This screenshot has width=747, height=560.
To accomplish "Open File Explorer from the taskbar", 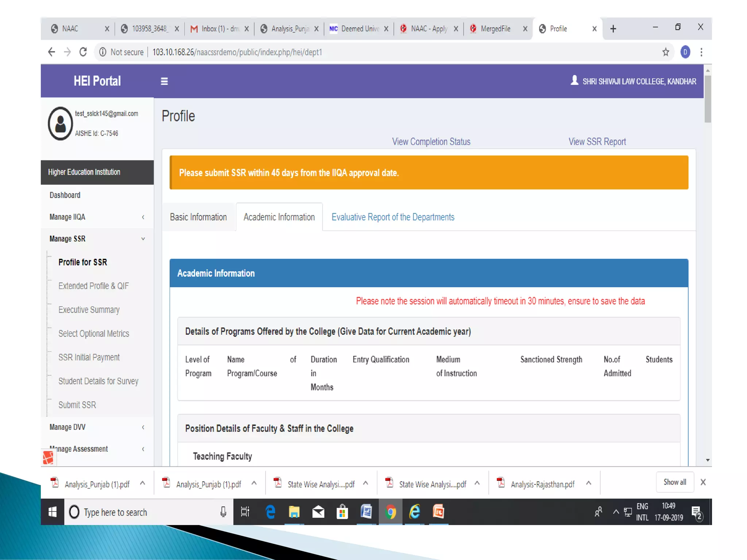I will click(294, 512).
